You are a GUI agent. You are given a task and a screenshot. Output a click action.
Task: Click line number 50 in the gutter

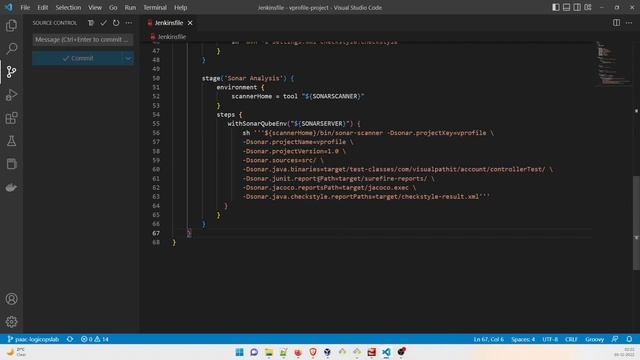tap(156, 78)
